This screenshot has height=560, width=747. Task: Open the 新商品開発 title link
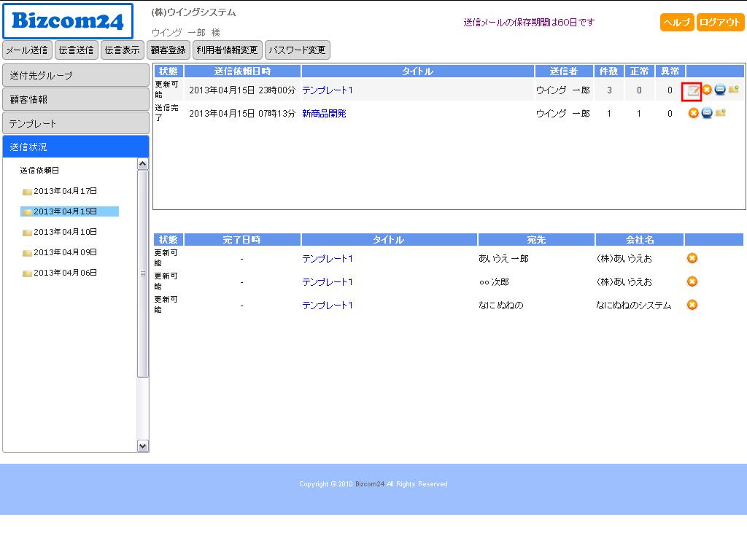324,114
